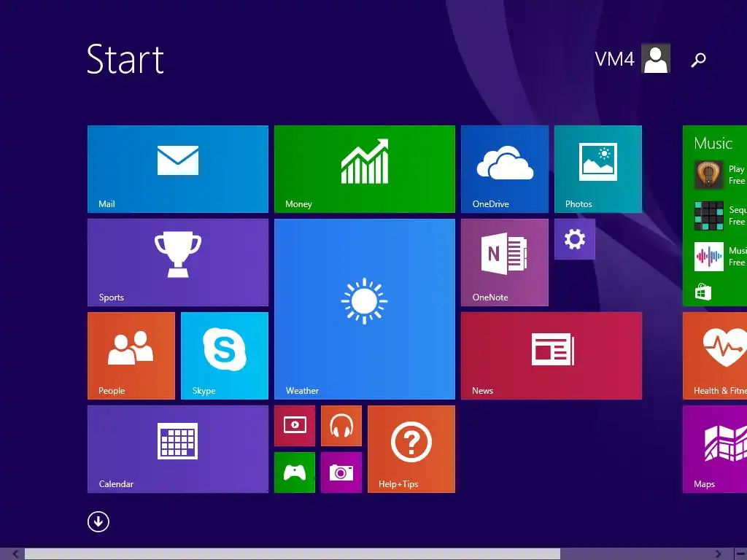Screen dimensions: 747x560
Task: Open the Store icon in the Music tile
Action: pos(703,292)
